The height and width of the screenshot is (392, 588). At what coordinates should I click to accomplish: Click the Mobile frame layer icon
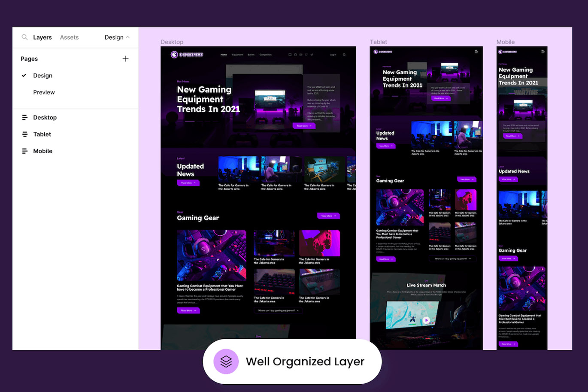pos(24,151)
